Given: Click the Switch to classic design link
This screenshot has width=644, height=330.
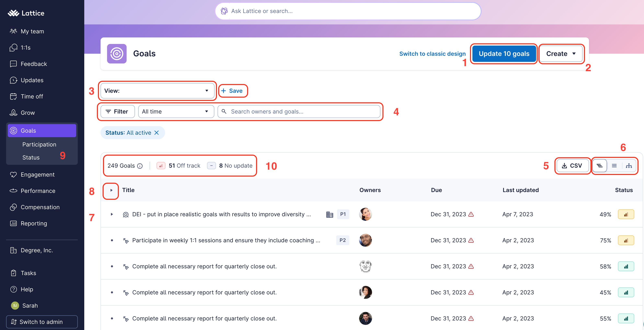Looking at the screenshot, I should (x=432, y=54).
